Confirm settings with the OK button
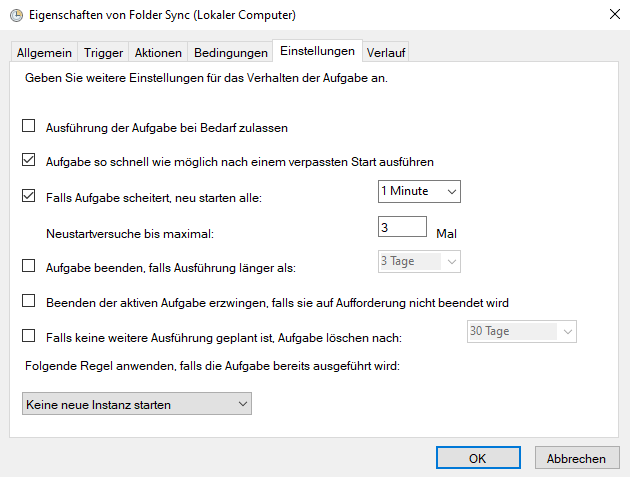Screen dimensions: 630x477 pos(478,458)
